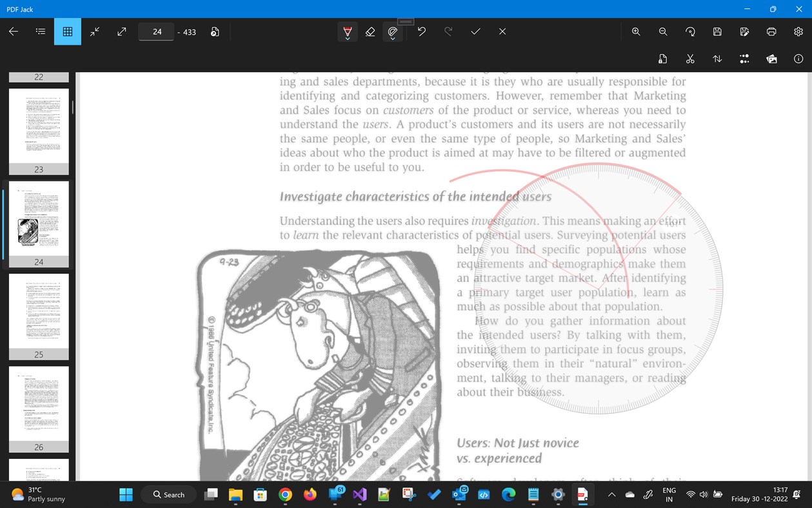Image resolution: width=812 pixels, height=508 pixels.
Task: Open the print dialog
Action: pyautogui.click(x=771, y=31)
